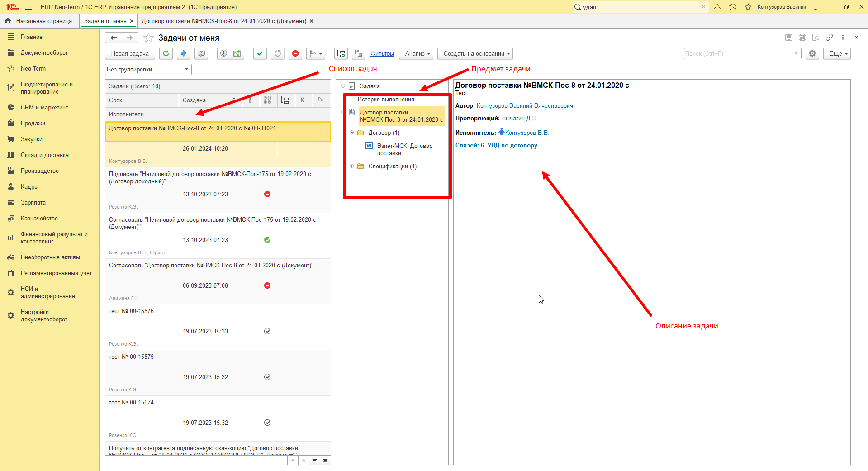This screenshot has height=471, width=868.
Task: Open Казначейство section in sidebar
Action: coord(39,218)
